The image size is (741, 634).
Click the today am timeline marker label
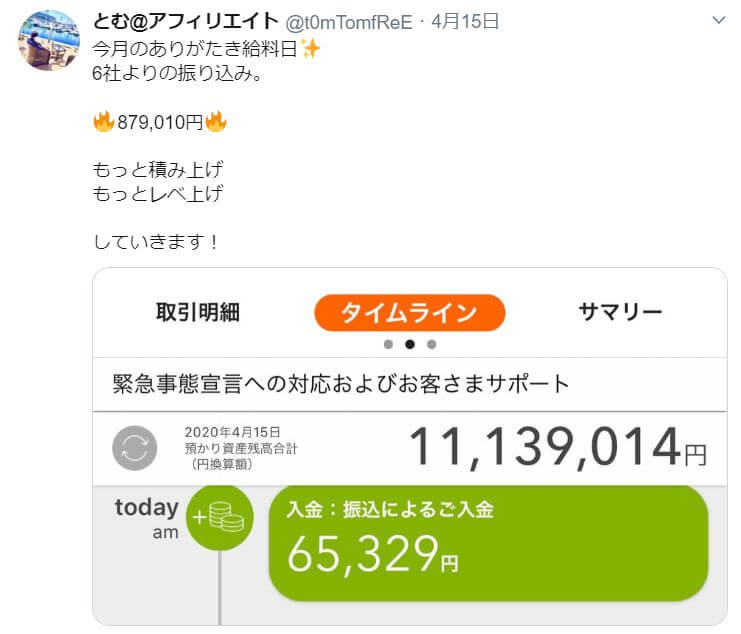pyautogui.click(x=146, y=518)
